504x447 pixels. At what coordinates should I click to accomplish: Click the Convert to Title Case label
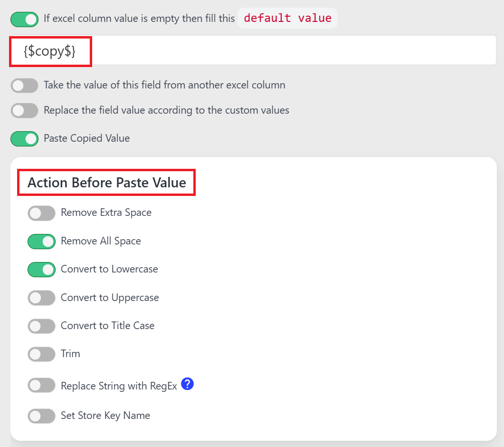click(107, 326)
